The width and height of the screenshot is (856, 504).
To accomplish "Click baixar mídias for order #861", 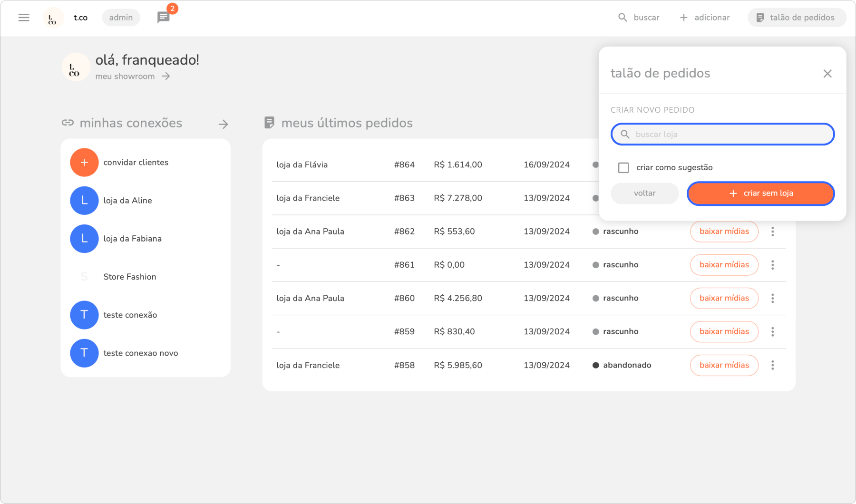I will pos(724,265).
